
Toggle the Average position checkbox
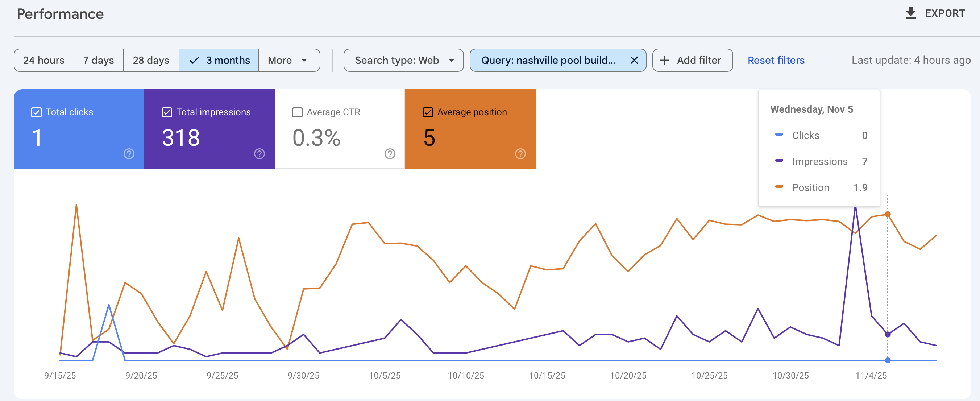[428, 112]
